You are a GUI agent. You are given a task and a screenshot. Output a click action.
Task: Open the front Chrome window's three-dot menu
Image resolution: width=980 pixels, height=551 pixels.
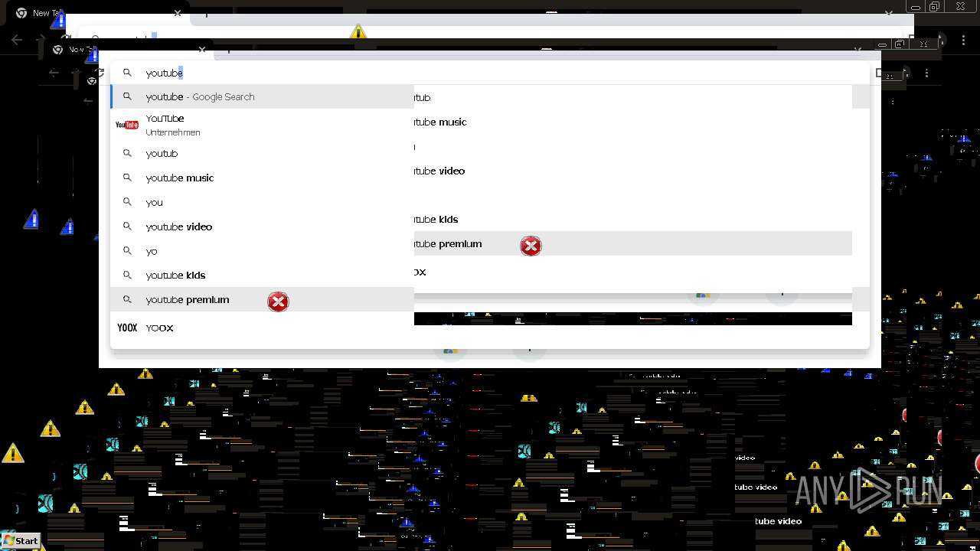coord(927,73)
